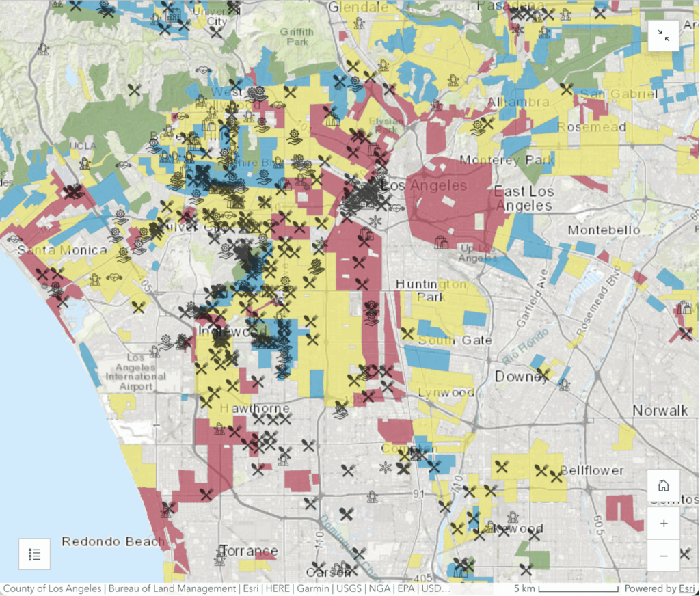This screenshot has height=596, width=700.
Task: Click the Glendale map label
Action: [358, 7]
